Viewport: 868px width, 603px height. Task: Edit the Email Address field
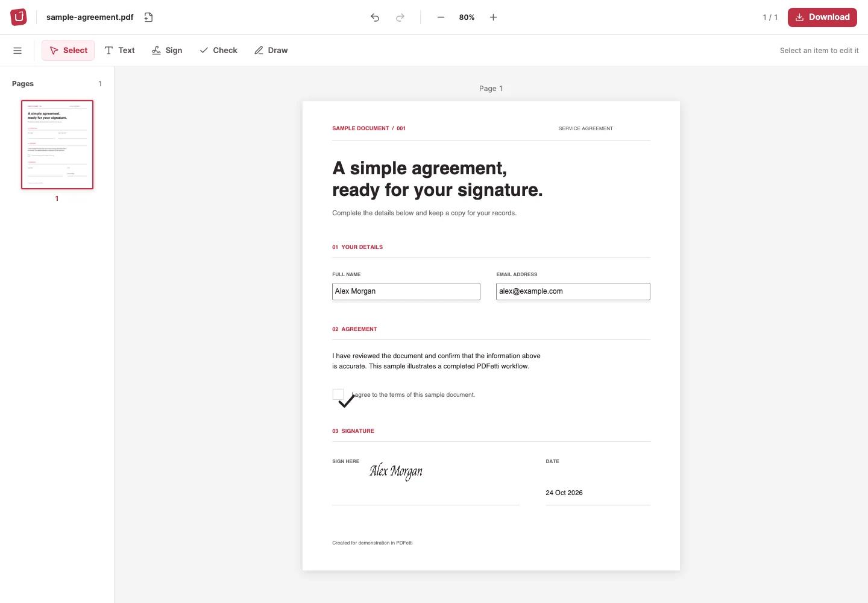(x=573, y=291)
